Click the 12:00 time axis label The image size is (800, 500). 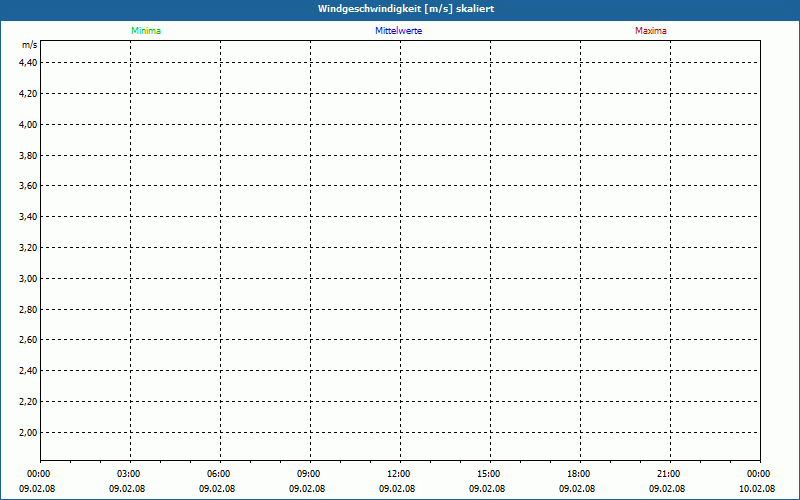coord(398,474)
